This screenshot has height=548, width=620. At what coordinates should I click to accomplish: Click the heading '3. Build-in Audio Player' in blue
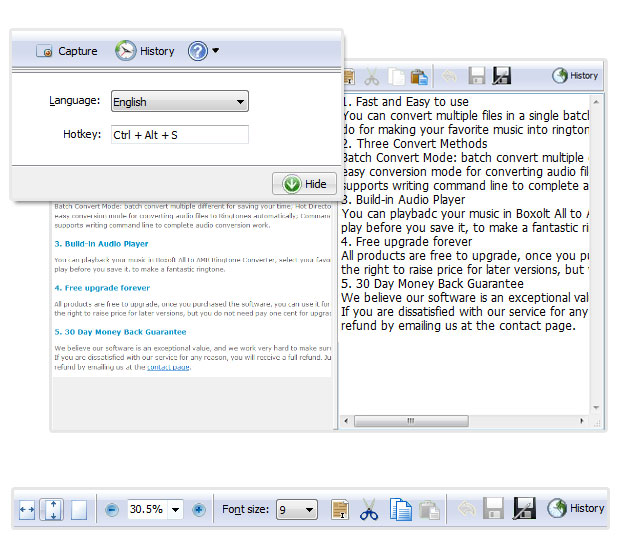coord(101,244)
